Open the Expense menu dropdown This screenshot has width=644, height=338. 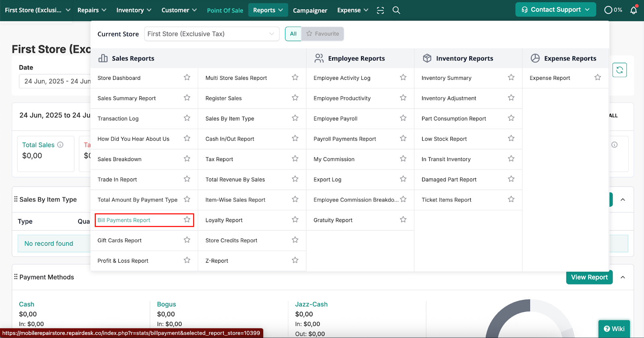coord(353,10)
